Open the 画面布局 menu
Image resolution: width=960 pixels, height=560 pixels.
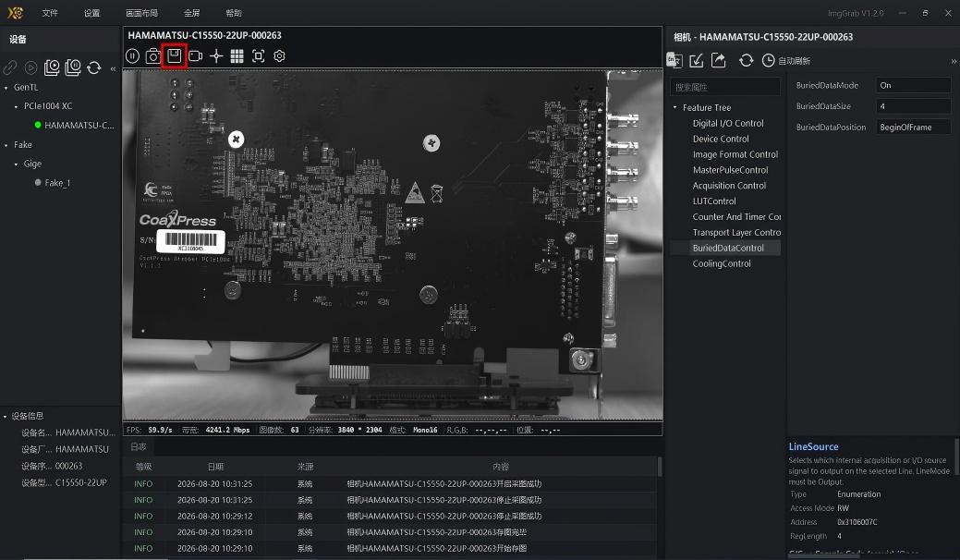[x=141, y=13]
